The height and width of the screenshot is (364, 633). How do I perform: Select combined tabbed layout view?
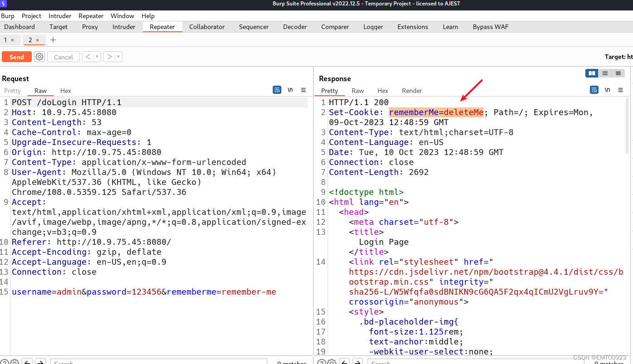pyautogui.click(x=618, y=73)
